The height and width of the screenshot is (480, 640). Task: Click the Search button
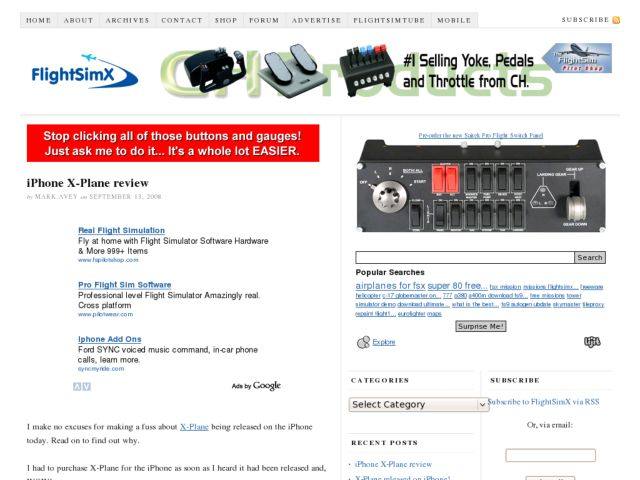coord(590,258)
